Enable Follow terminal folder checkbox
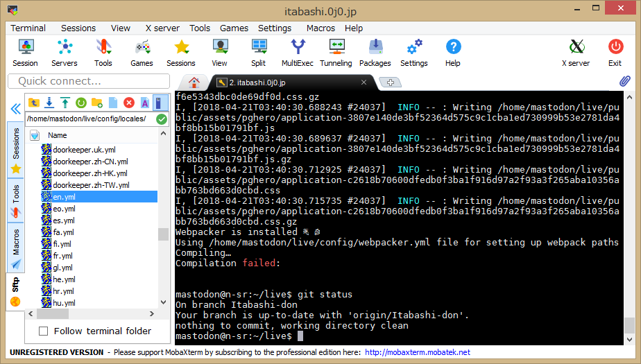The image size is (641, 364). click(x=44, y=331)
